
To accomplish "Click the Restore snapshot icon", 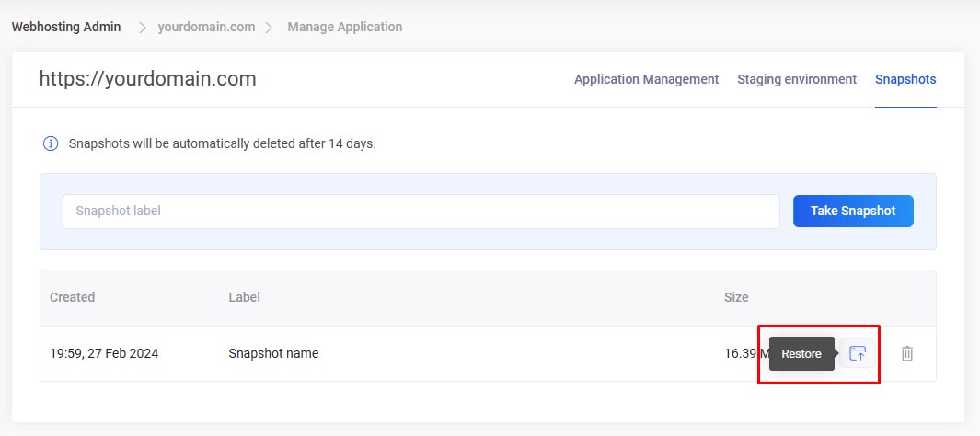I will (x=858, y=353).
